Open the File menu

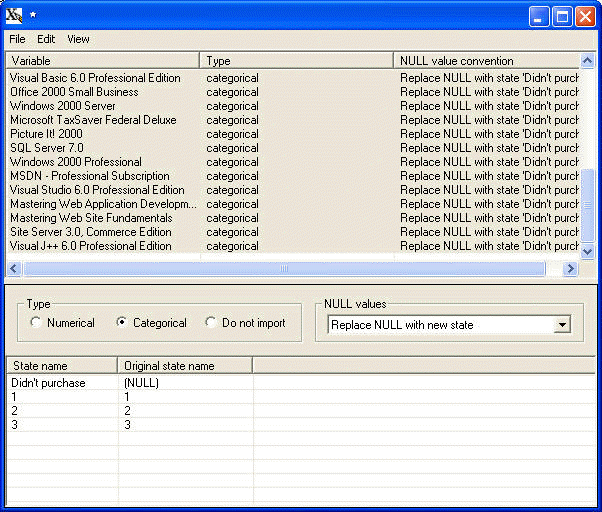click(17, 39)
